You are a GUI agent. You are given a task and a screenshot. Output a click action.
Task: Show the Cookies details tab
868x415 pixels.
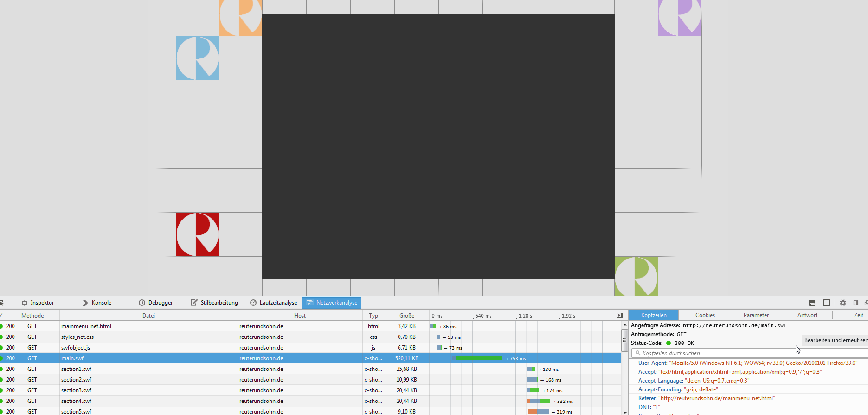705,315
